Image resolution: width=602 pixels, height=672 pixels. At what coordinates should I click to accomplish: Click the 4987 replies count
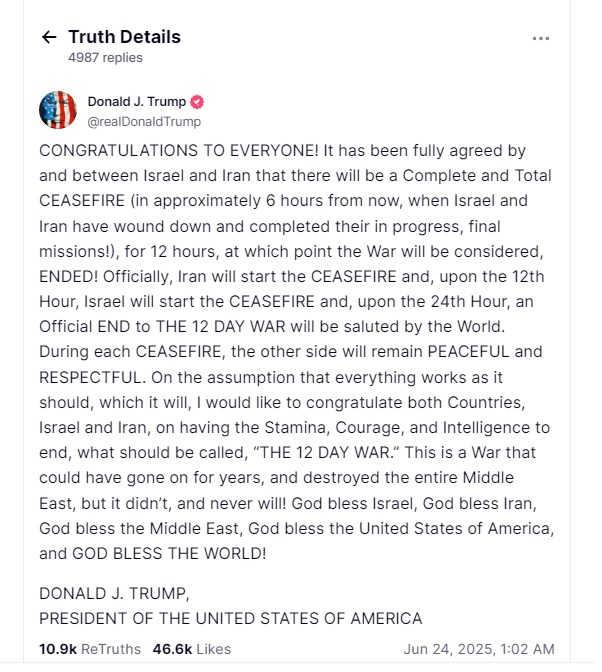[x=105, y=57]
